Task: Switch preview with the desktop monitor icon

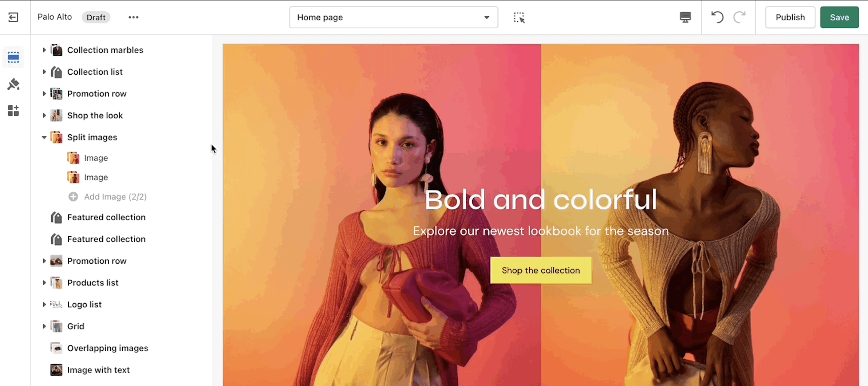Action: click(685, 17)
